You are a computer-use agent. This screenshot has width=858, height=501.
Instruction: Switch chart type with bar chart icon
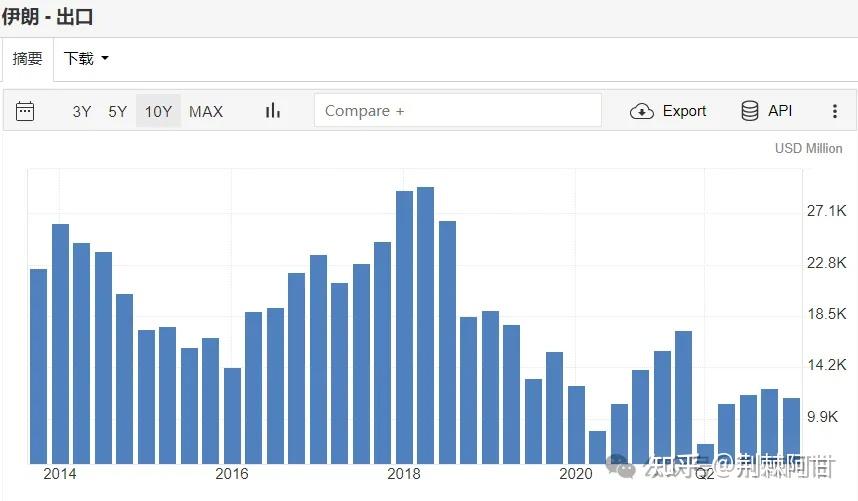(273, 111)
